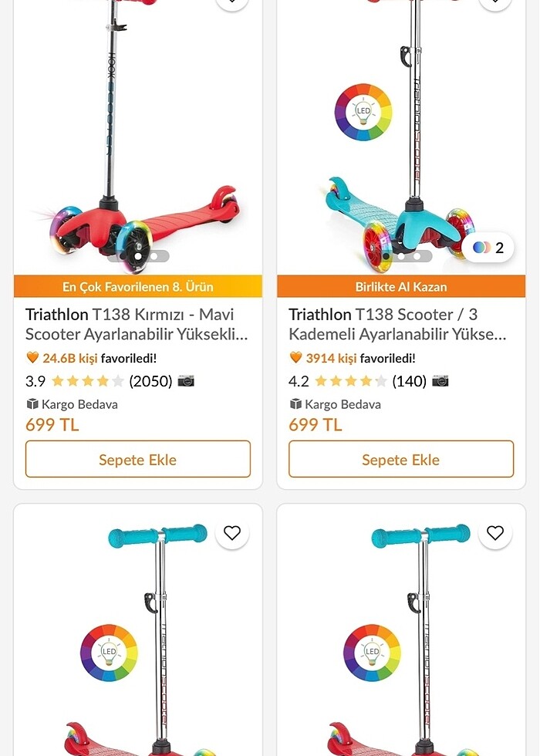Open color variants badge showing 2

pos(488,248)
